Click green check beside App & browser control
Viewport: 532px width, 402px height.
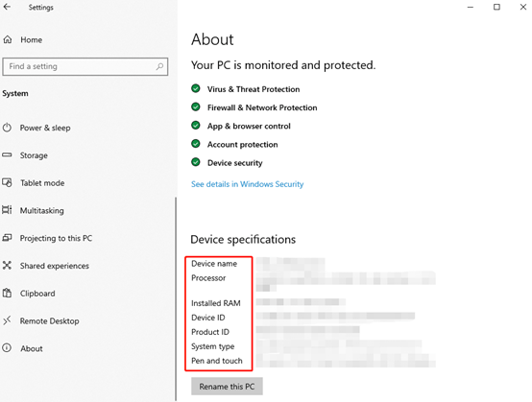[x=196, y=126]
